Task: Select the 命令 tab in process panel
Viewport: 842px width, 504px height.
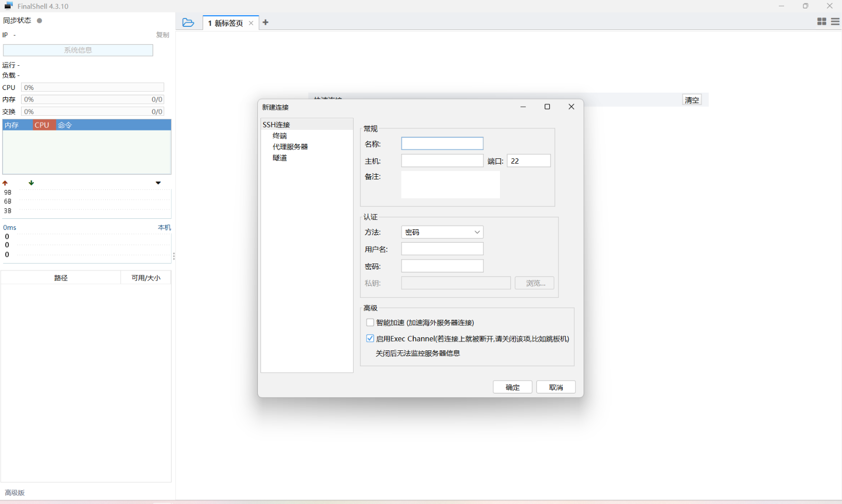Action: [x=65, y=125]
